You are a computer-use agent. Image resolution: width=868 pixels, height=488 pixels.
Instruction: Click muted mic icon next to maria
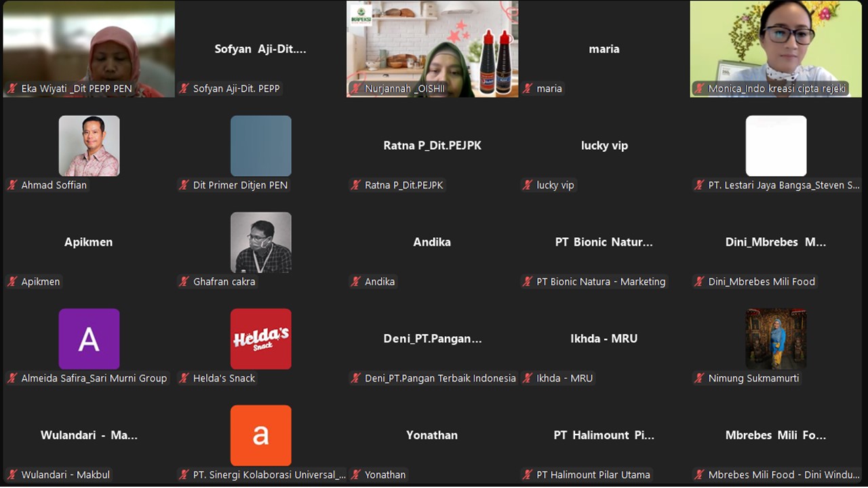click(528, 89)
